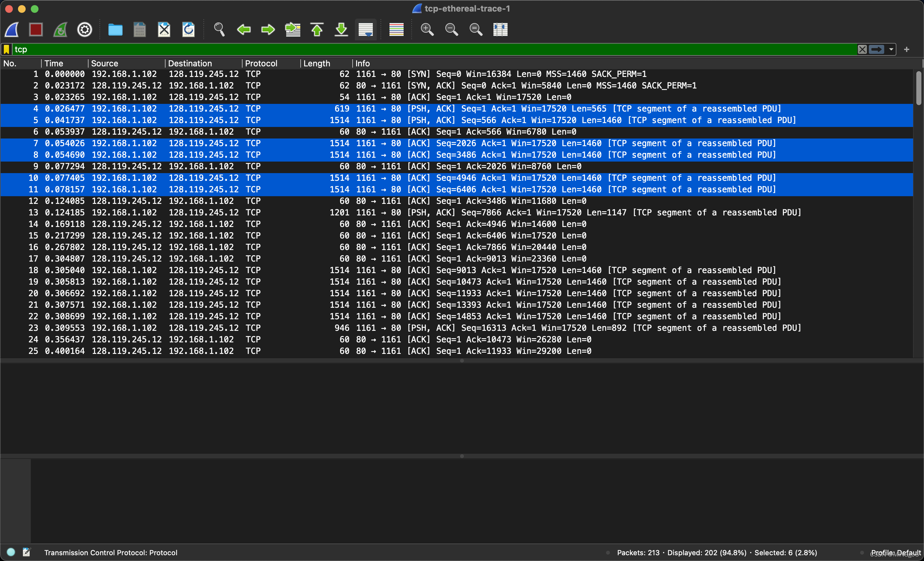Click the Start capture shark fin icon
Screen dimensions: 924x561
click(x=12, y=29)
